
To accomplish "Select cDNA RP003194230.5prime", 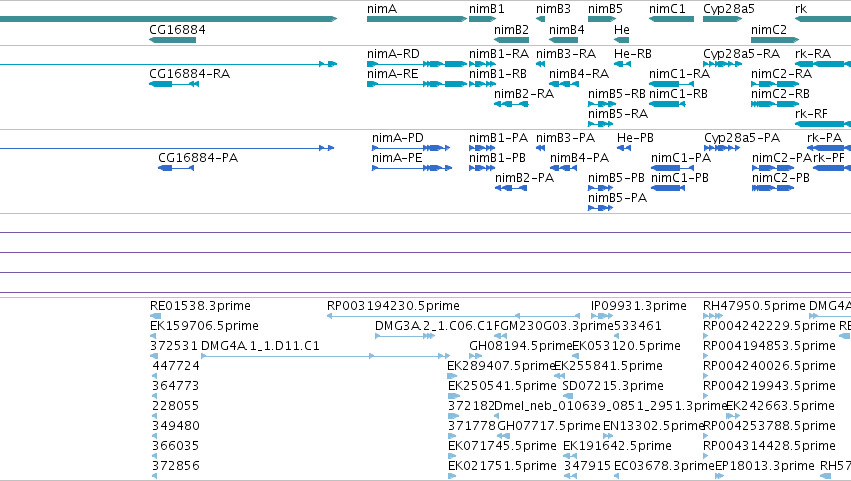I will [453, 316].
